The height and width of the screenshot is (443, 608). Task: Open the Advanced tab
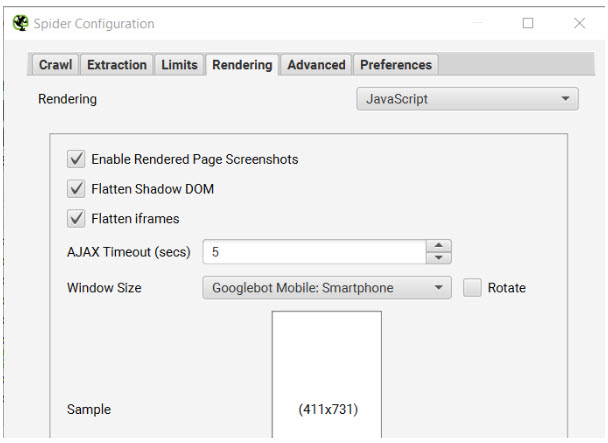(316, 64)
